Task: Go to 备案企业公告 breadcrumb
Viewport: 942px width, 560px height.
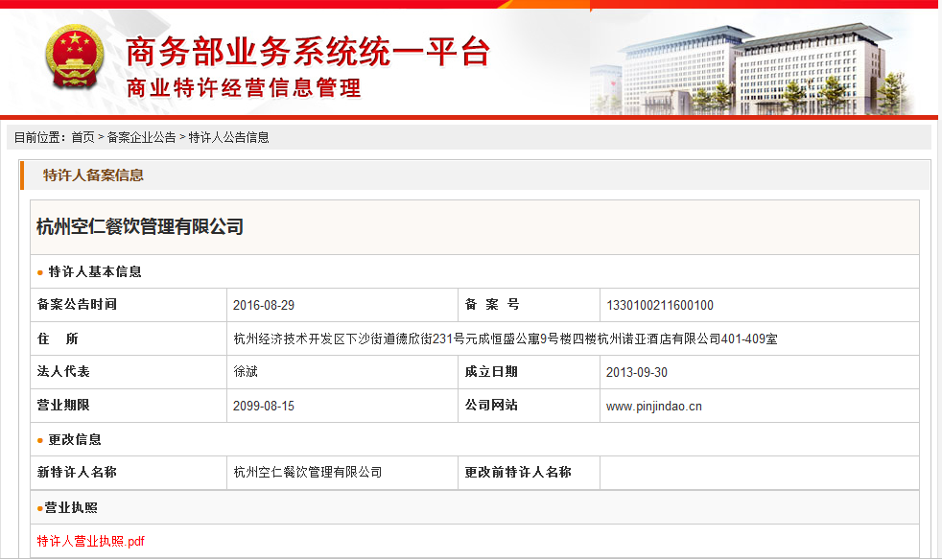Action: 141,137
